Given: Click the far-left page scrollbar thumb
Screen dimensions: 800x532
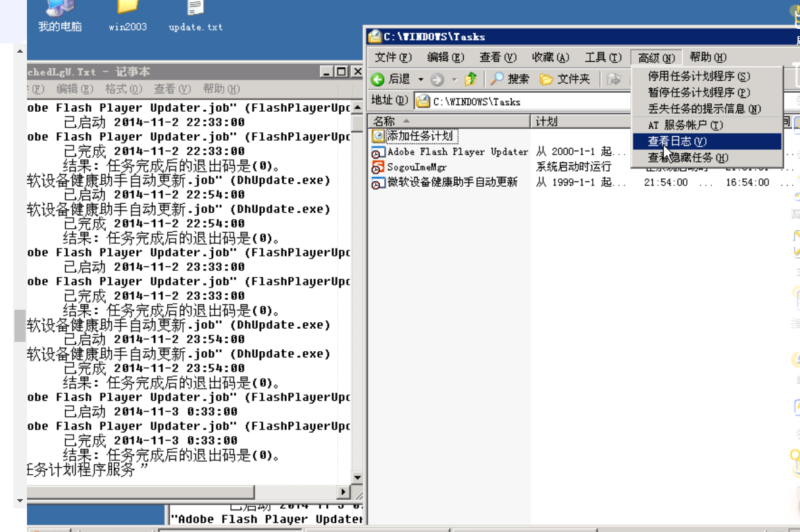Looking at the screenshot, I should pos(20,326).
